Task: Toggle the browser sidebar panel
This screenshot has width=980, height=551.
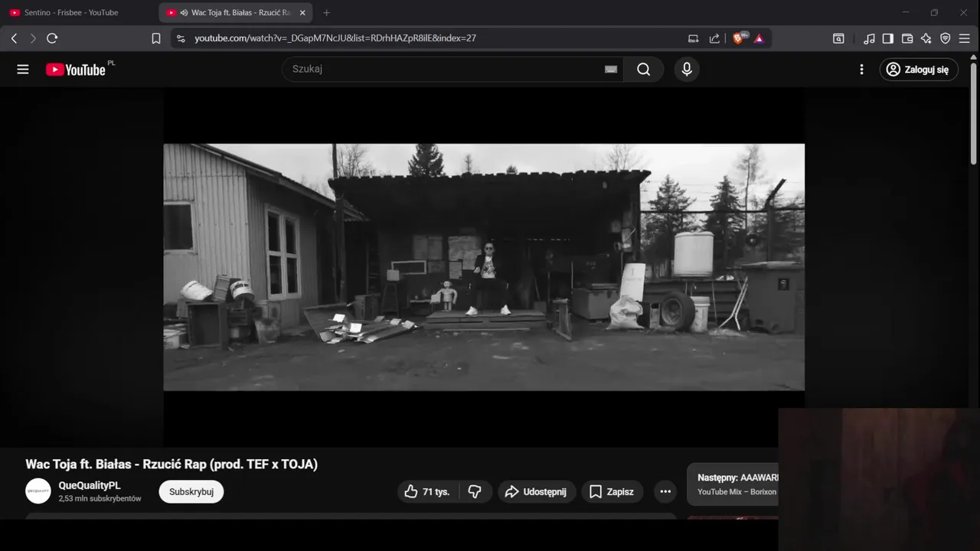Action: click(x=888, y=38)
